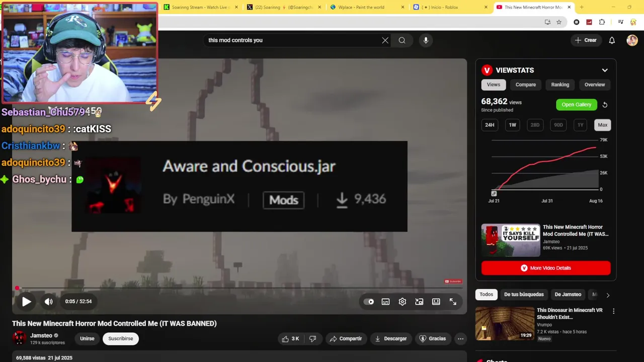Image resolution: width=644 pixels, height=362 pixels.
Task: Open browser media controls icon
Action: (620, 22)
